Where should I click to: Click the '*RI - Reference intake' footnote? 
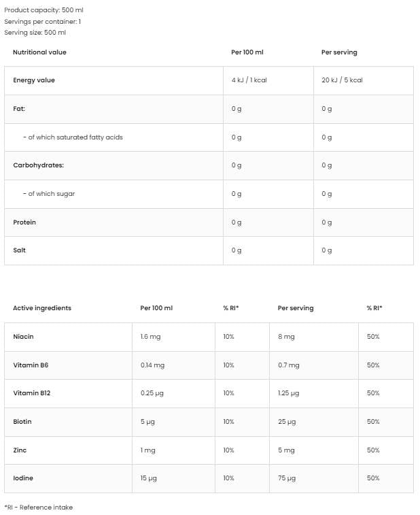coord(39,508)
